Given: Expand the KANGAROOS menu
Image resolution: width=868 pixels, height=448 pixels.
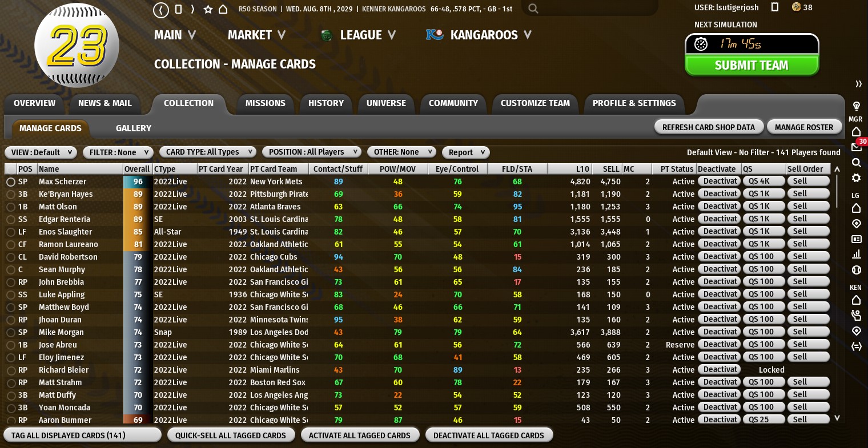Looking at the screenshot, I should 491,35.
